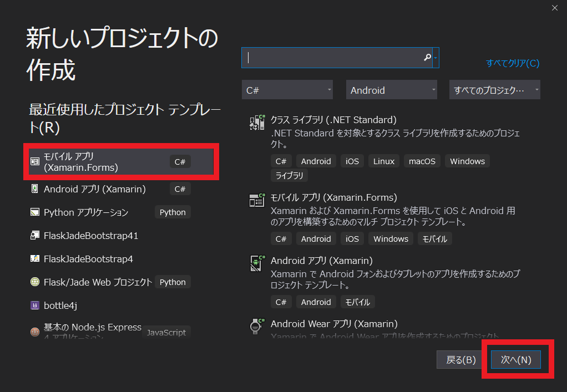Click the すべてクリア(C) link
This screenshot has height=392, width=567.
pos(513,63)
